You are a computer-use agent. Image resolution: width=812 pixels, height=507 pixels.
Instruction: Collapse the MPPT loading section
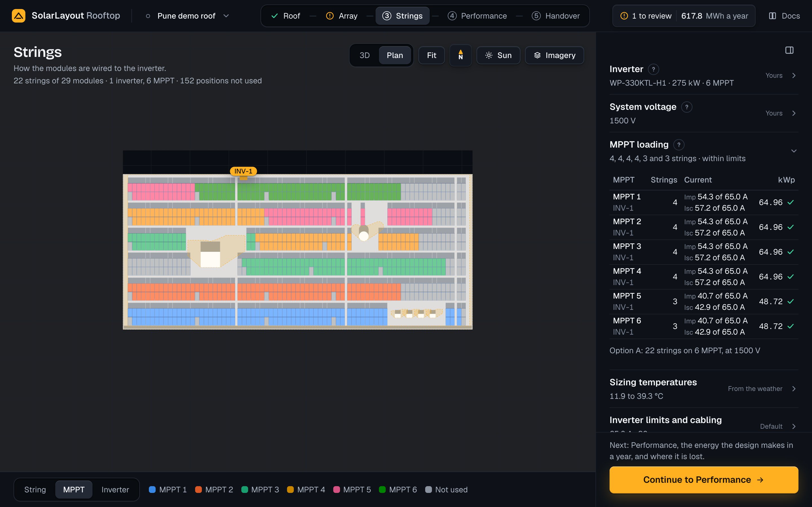[x=794, y=151]
